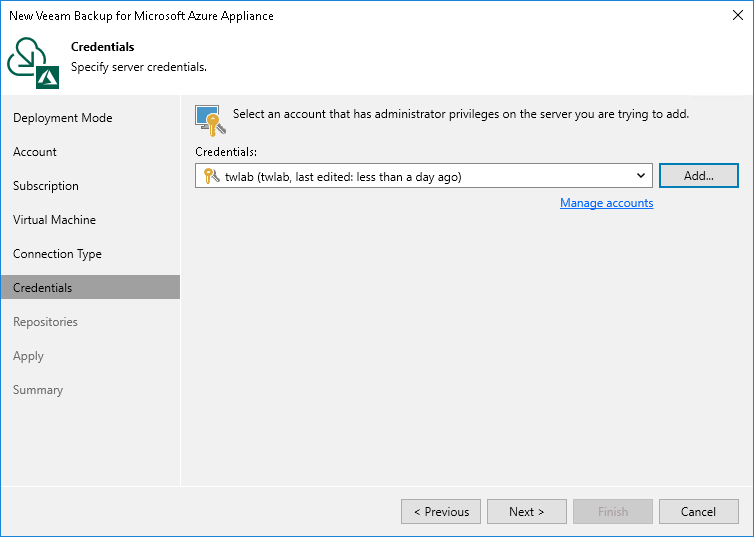
Task: Open the Manage accounts link
Action: pyautogui.click(x=606, y=203)
